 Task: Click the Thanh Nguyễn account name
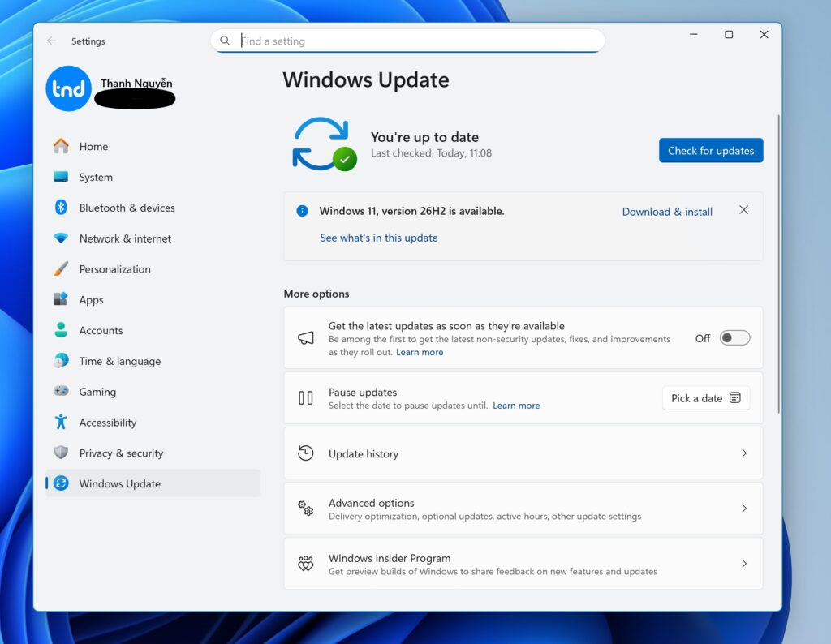click(136, 84)
